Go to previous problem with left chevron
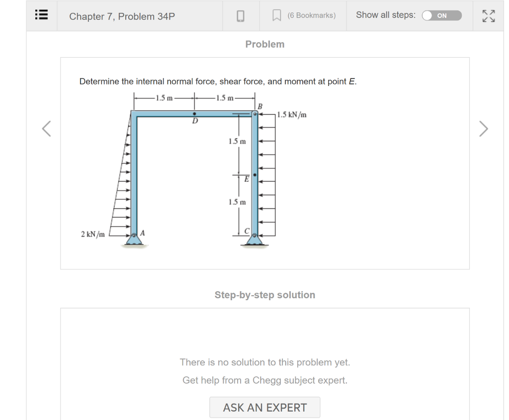The height and width of the screenshot is (420, 509). pyautogui.click(x=45, y=128)
